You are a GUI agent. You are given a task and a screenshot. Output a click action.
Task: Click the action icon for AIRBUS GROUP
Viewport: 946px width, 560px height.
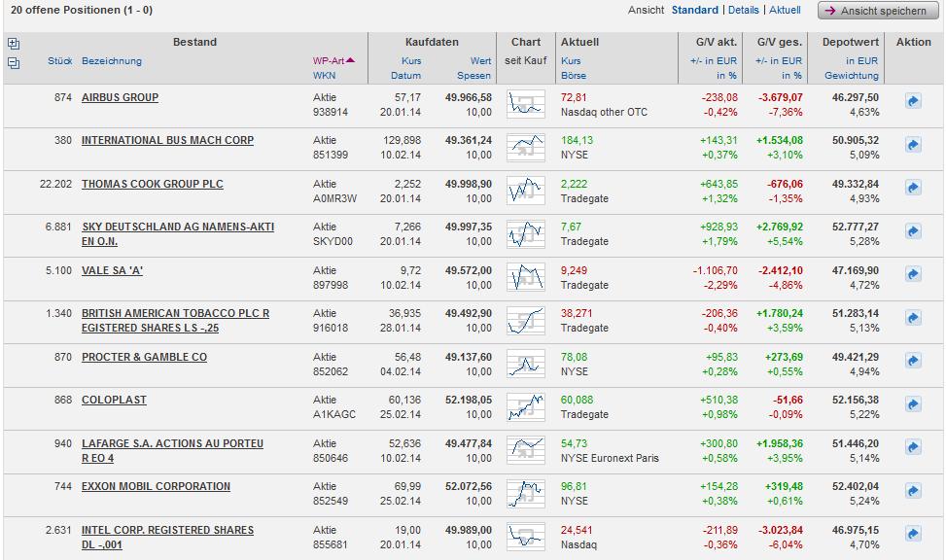[913, 101]
